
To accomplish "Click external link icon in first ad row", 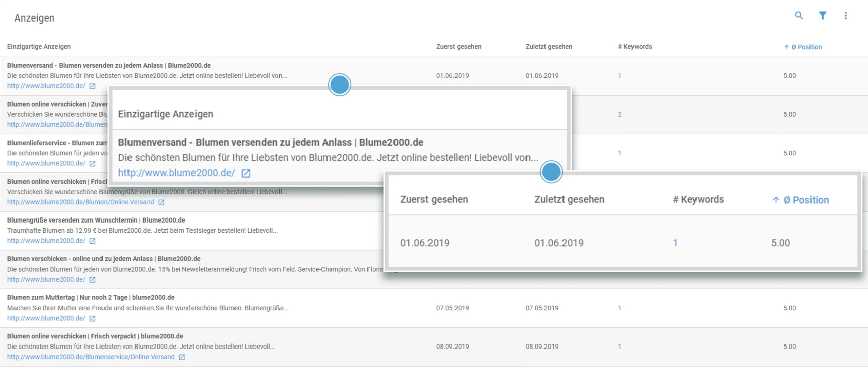I will coord(92,86).
